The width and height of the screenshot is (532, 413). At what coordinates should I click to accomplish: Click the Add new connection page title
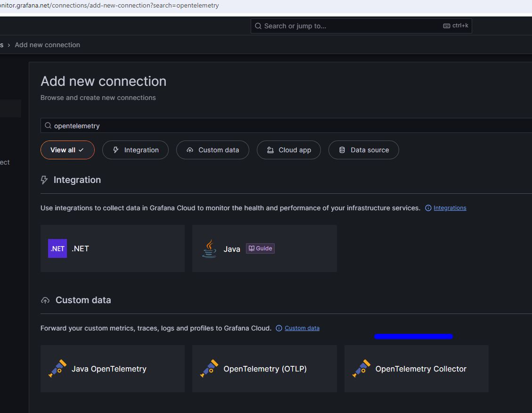104,82
